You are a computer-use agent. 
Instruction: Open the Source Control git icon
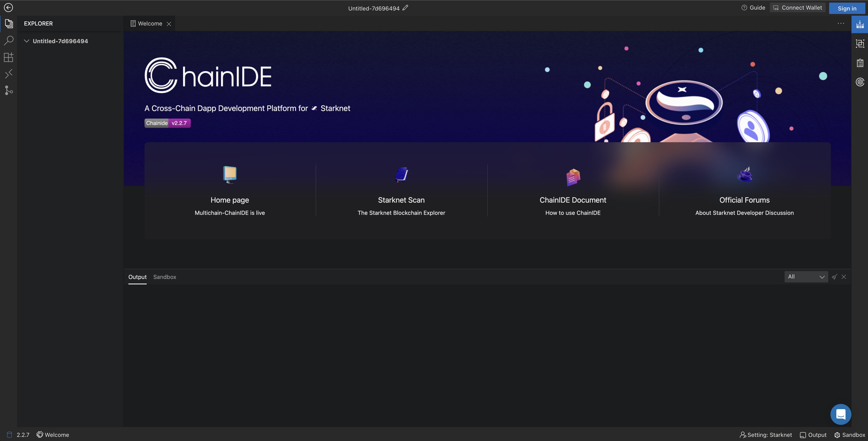pyautogui.click(x=9, y=90)
